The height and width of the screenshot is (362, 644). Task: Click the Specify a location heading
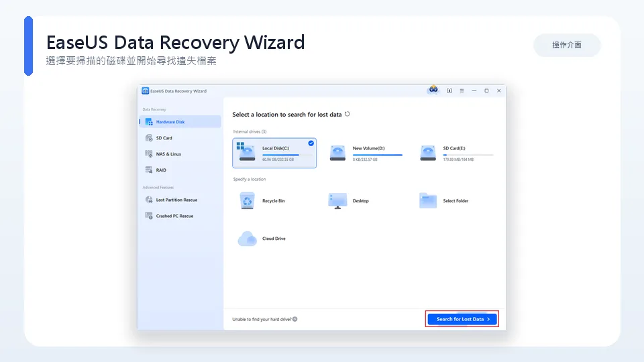pos(250,179)
